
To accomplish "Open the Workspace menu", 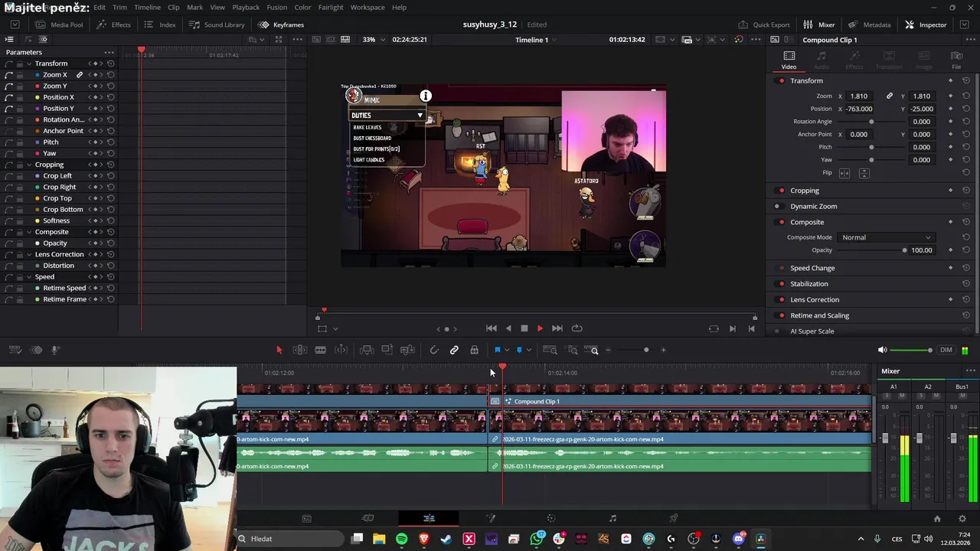I will tap(367, 7).
